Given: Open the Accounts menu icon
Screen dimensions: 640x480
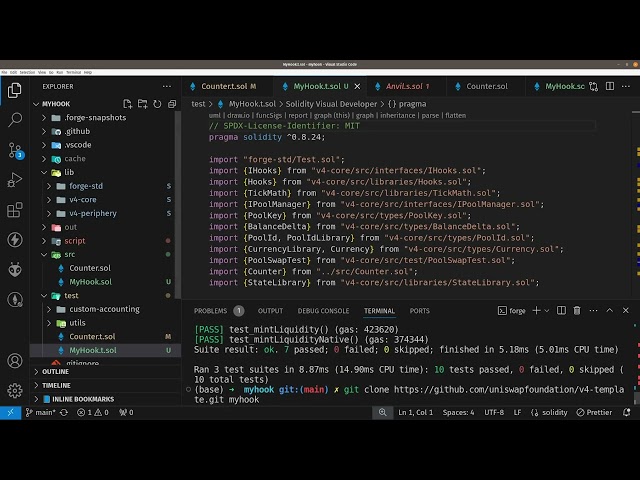Looking at the screenshot, I should [x=15, y=361].
